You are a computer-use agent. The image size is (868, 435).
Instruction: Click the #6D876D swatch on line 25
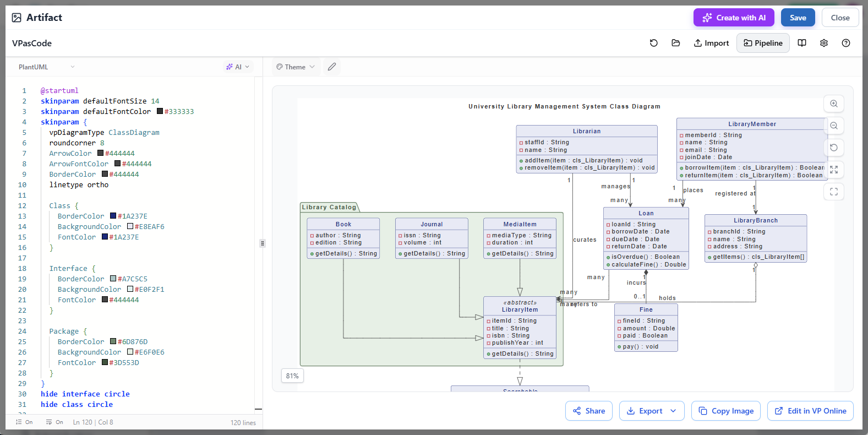pos(113,341)
